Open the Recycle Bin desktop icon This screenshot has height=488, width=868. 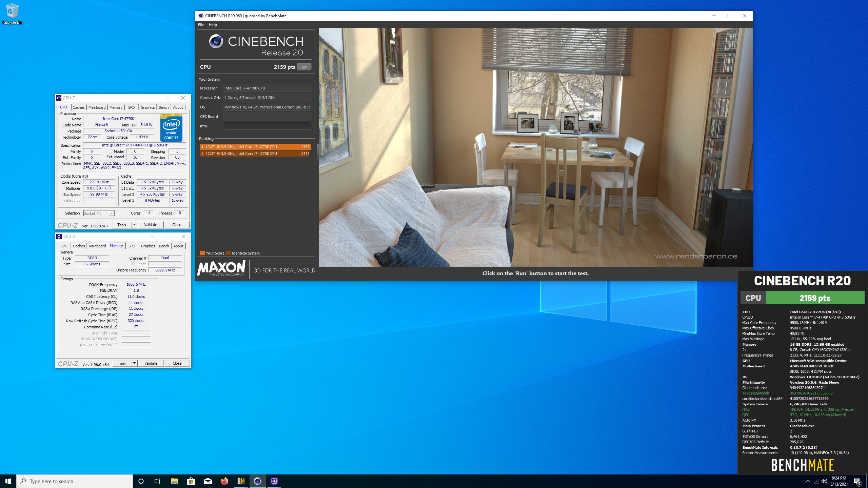tap(12, 14)
